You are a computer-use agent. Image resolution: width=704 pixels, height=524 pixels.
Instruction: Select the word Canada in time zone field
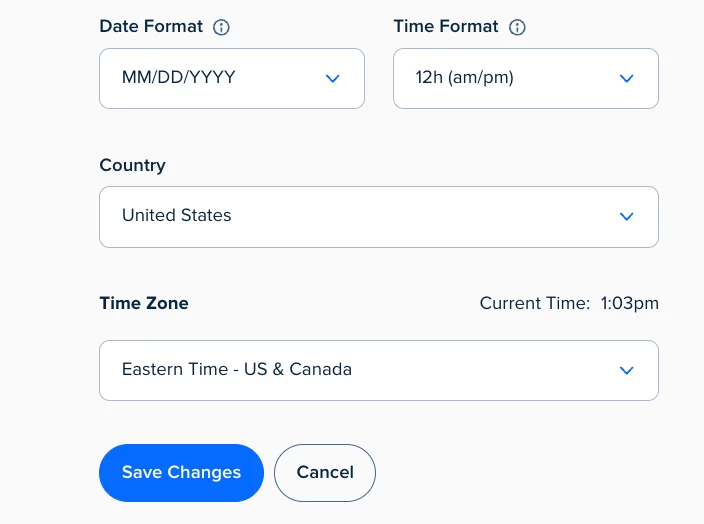click(321, 370)
